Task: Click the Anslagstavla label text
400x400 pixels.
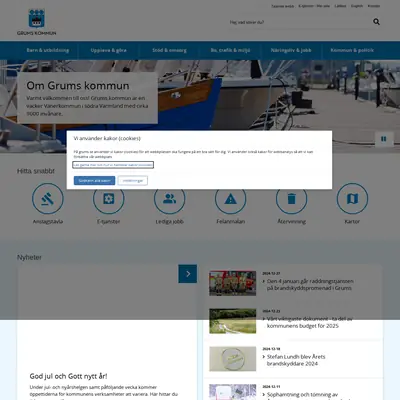Action: click(x=48, y=221)
